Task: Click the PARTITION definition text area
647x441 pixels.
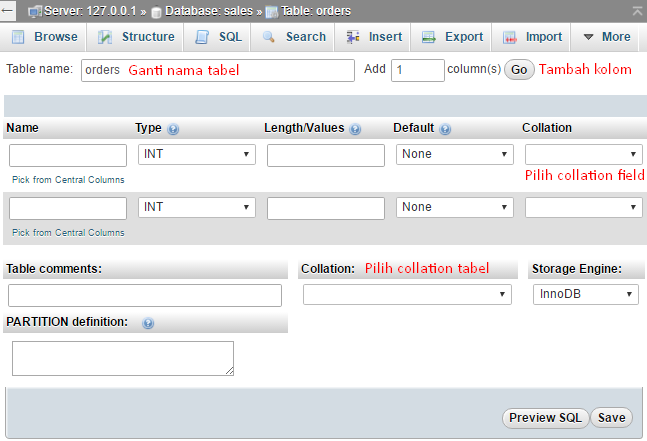Action: pyautogui.click(x=123, y=358)
